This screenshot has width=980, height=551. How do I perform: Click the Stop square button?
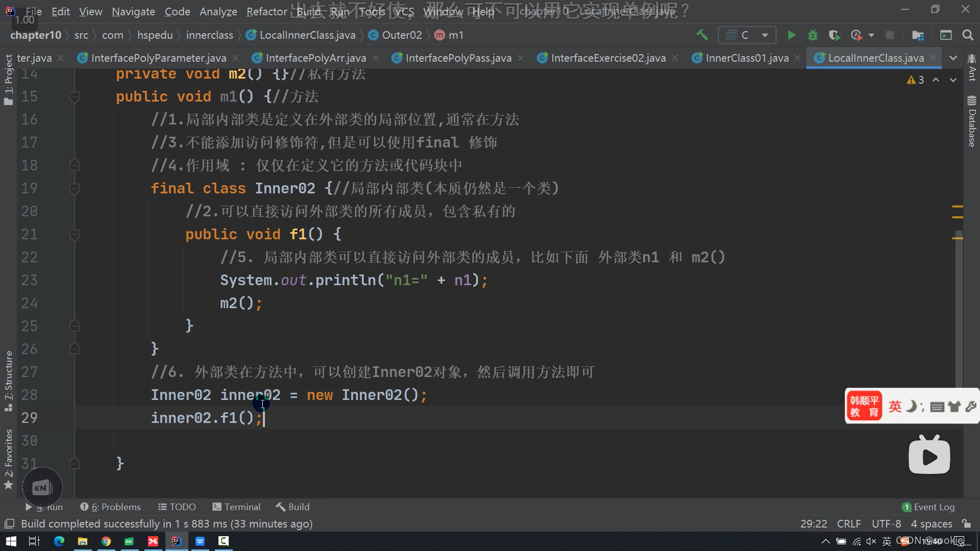point(890,35)
